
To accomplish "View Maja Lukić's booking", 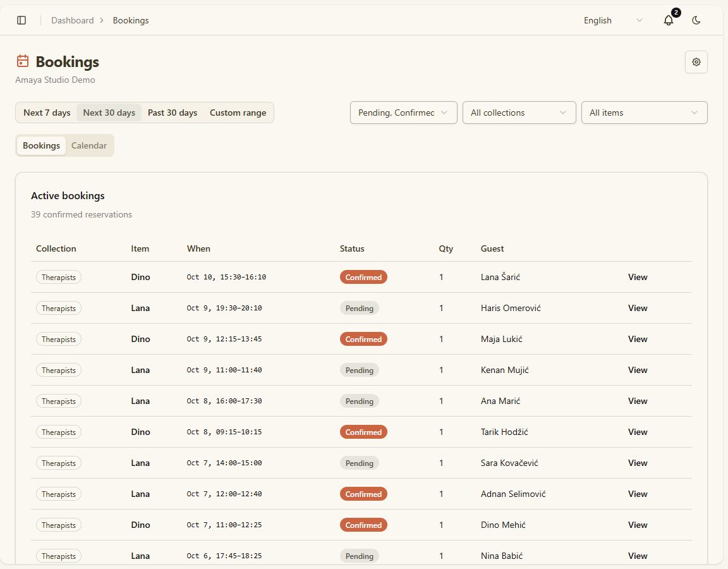I will coord(638,339).
